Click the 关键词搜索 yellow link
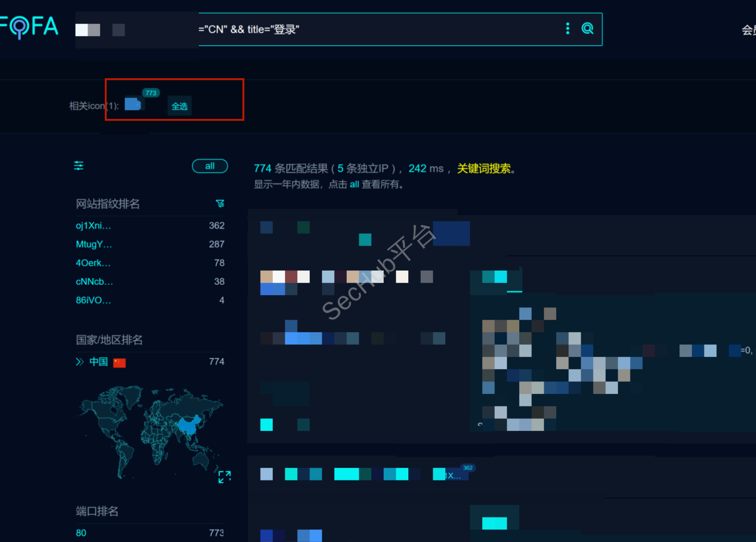Screen dimensions: 756x542 click(x=484, y=168)
